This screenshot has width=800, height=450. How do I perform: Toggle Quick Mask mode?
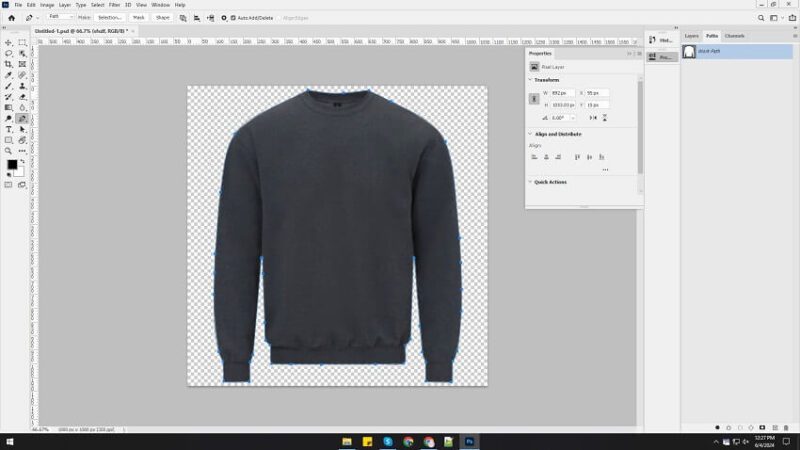pyautogui.click(x=8, y=185)
